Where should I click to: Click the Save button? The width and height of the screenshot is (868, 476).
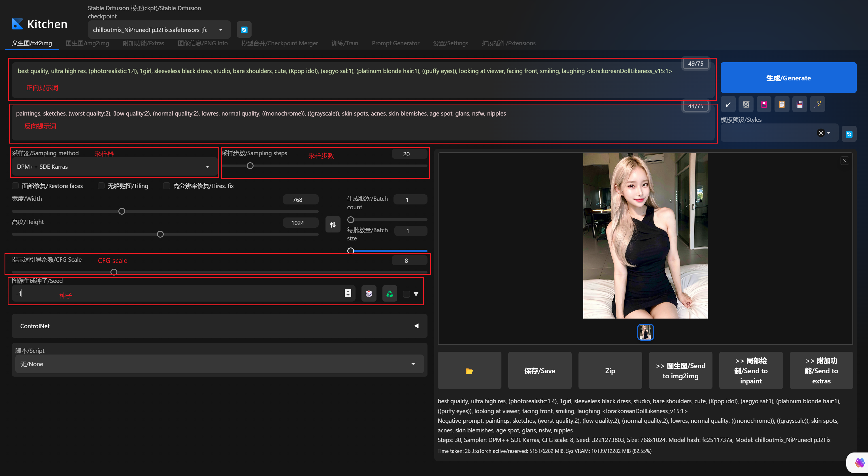[x=539, y=371]
